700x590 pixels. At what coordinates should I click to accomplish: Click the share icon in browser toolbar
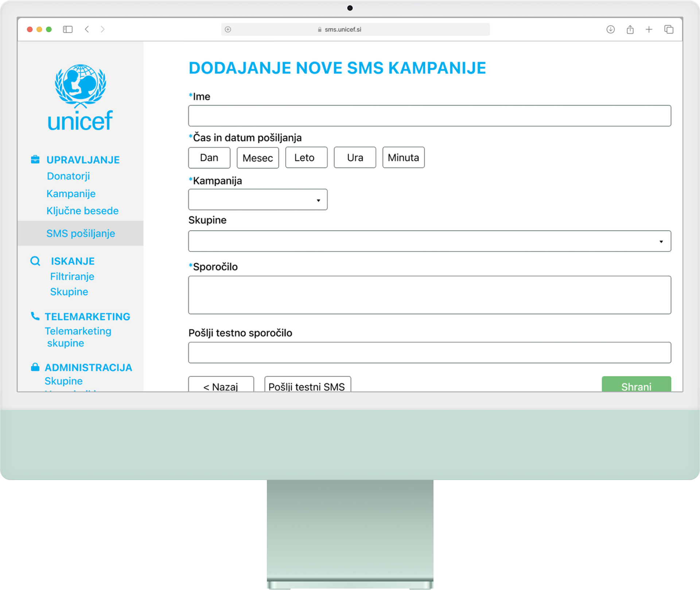click(x=630, y=29)
